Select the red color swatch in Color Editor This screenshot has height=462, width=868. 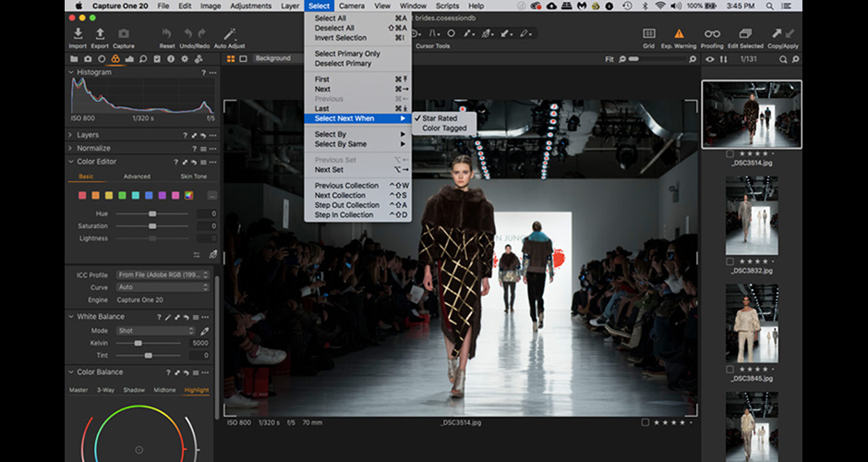point(82,195)
